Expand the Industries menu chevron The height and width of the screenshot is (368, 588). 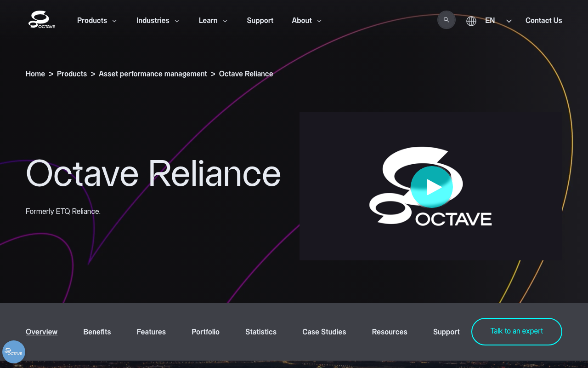click(177, 21)
